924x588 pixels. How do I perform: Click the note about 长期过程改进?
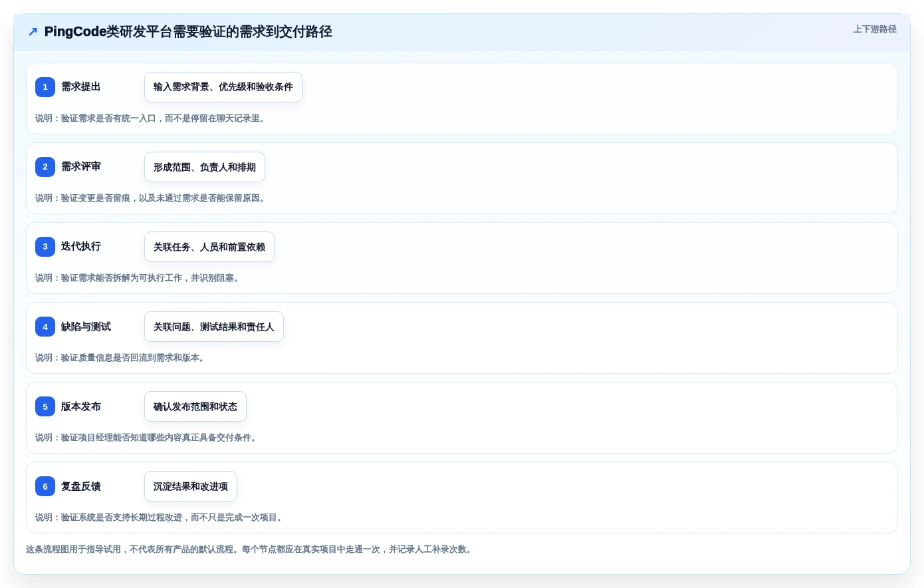click(160, 517)
